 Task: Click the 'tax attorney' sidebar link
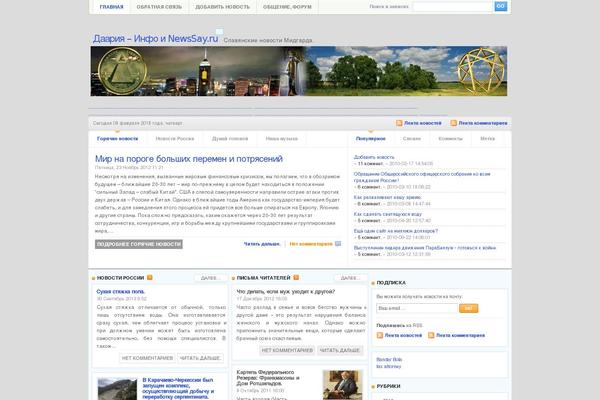(388, 366)
